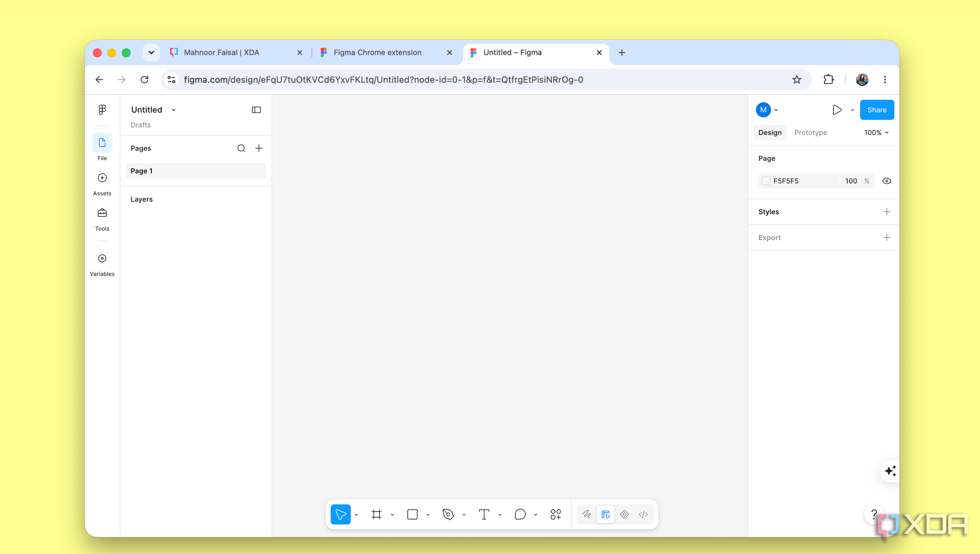The height and width of the screenshot is (554, 980).
Task: Open the Move tool options chevron
Action: (x=357, y=515)
